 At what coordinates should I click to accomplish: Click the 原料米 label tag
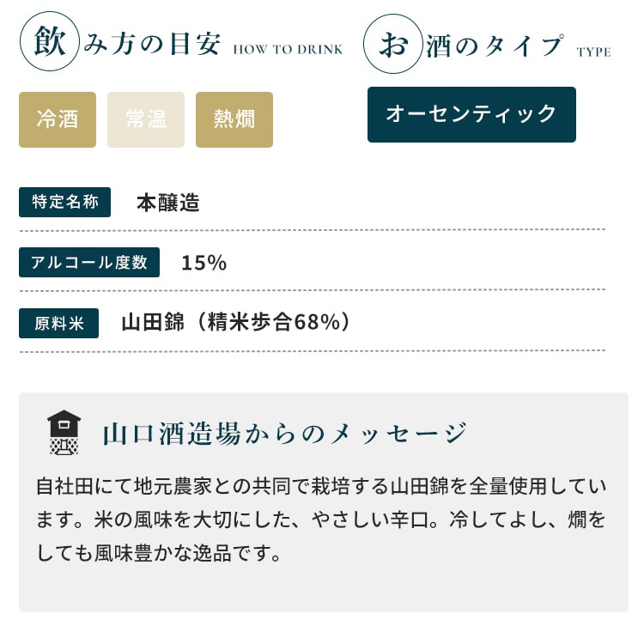click(58, 323)
